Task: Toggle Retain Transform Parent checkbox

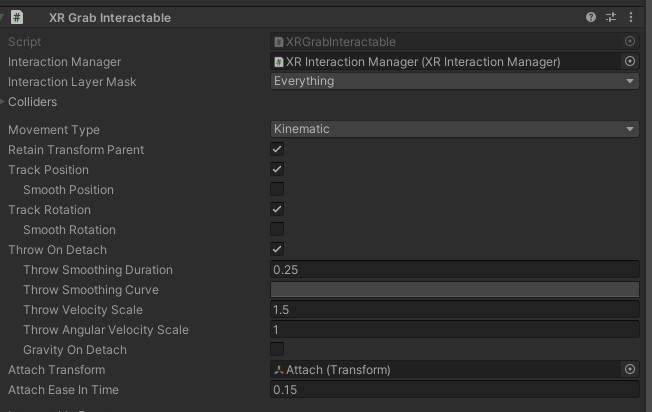Action: click(x=277, y=149)
